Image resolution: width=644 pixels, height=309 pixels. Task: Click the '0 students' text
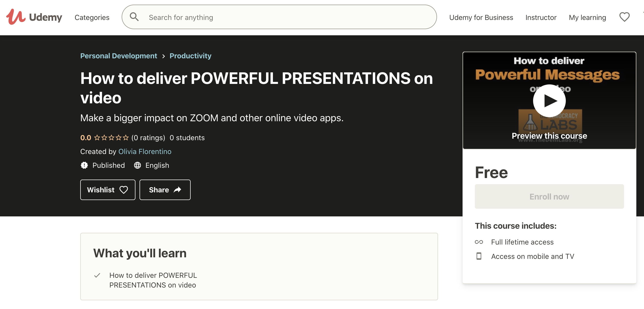pos(187,138)
